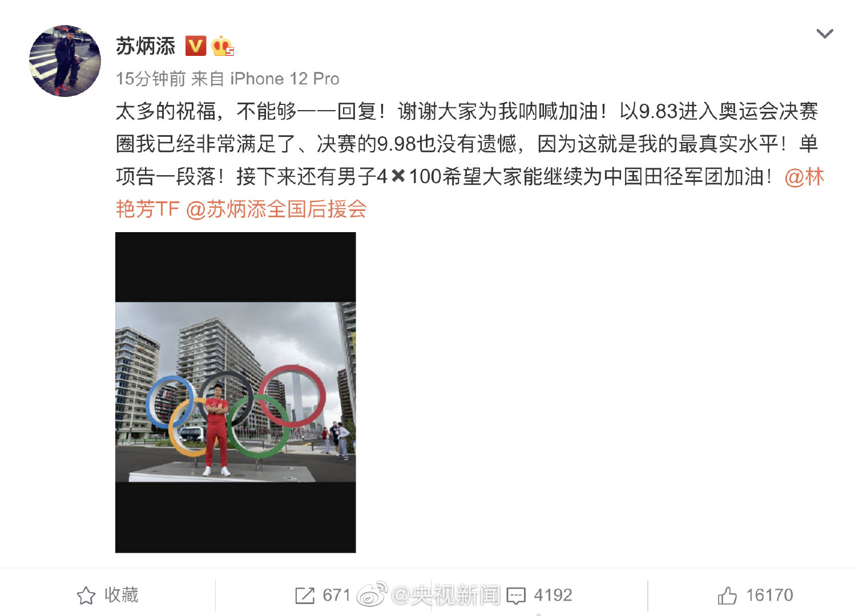This screenshot has height=616, width=859.
Task: Open the @林艳芳TF mention link
Action: pos(470,193)
